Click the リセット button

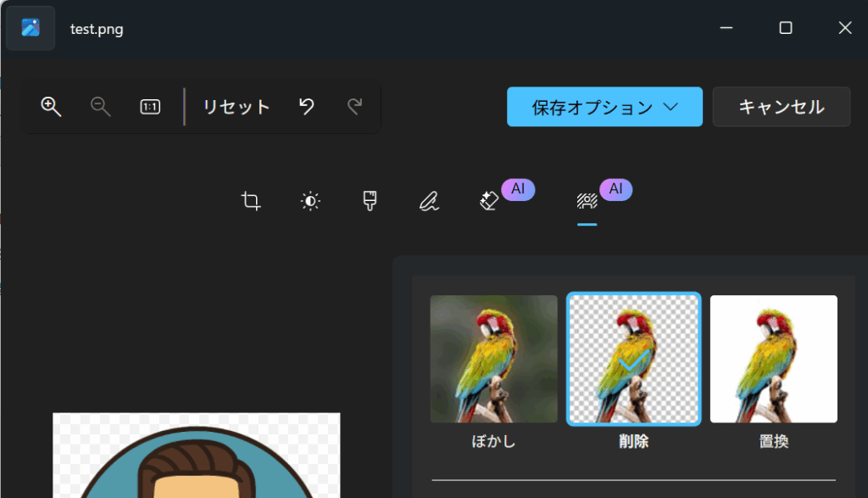click(236, 107)
